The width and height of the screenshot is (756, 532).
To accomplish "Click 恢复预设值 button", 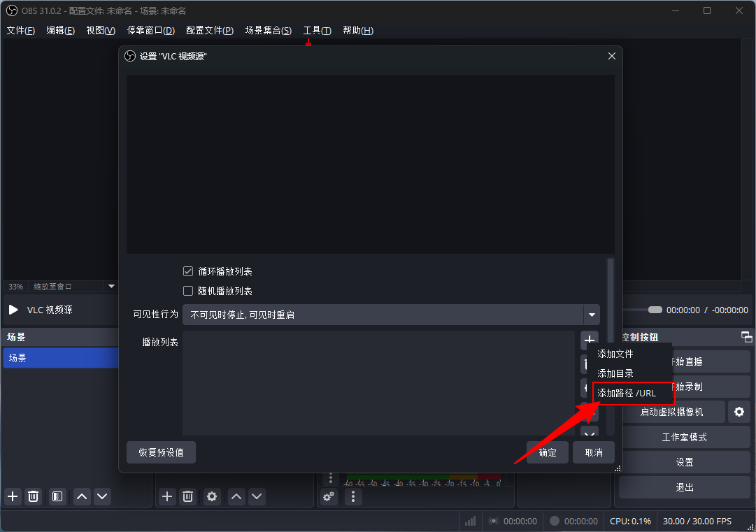I will (x=161, y=452).
